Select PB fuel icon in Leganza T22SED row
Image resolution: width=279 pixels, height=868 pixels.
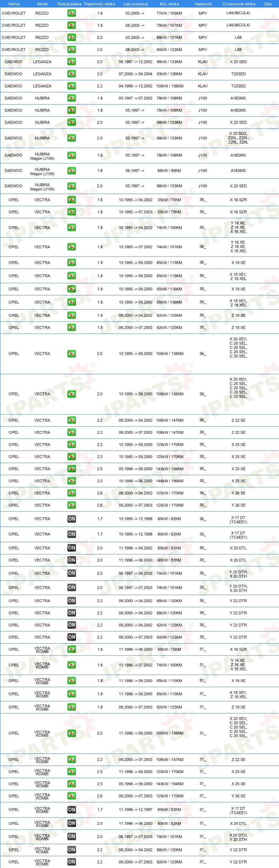coord(72,86)
